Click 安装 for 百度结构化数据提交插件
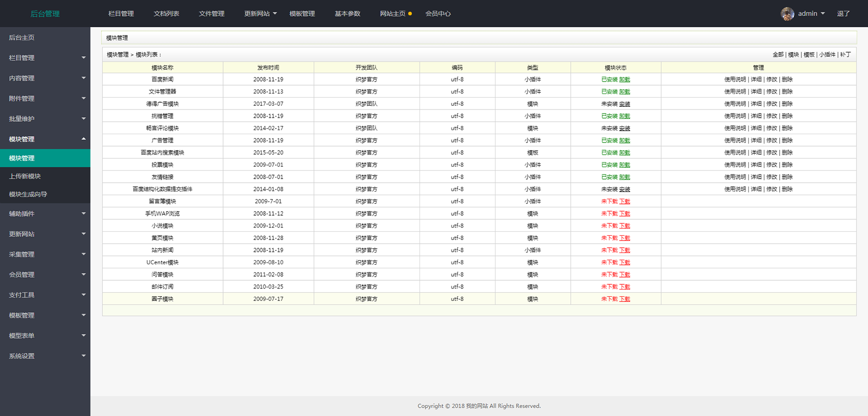This screenshot has height=416, width=868. 625,189
